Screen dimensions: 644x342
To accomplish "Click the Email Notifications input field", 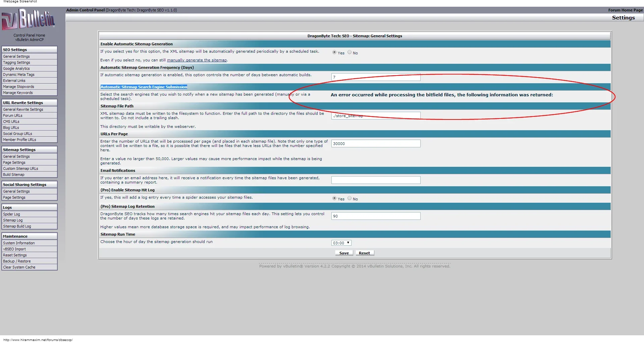I will point(376,180).
